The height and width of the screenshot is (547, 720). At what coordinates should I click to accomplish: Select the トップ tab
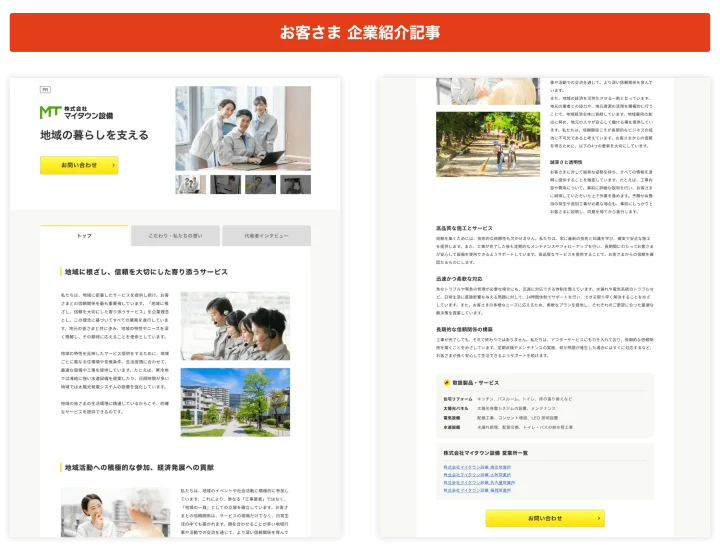[x=84, y=236]
